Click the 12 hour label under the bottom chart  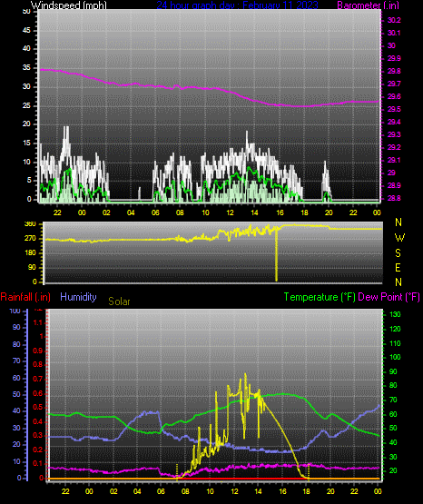[234, 491]
